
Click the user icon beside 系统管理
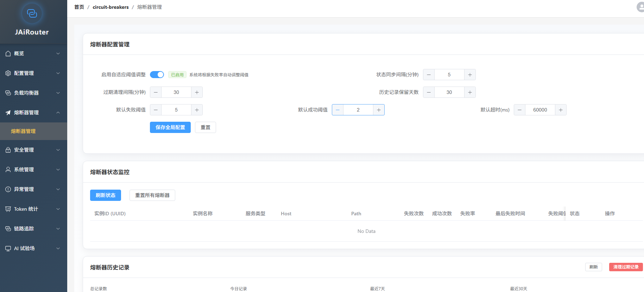tap(8, 170)
